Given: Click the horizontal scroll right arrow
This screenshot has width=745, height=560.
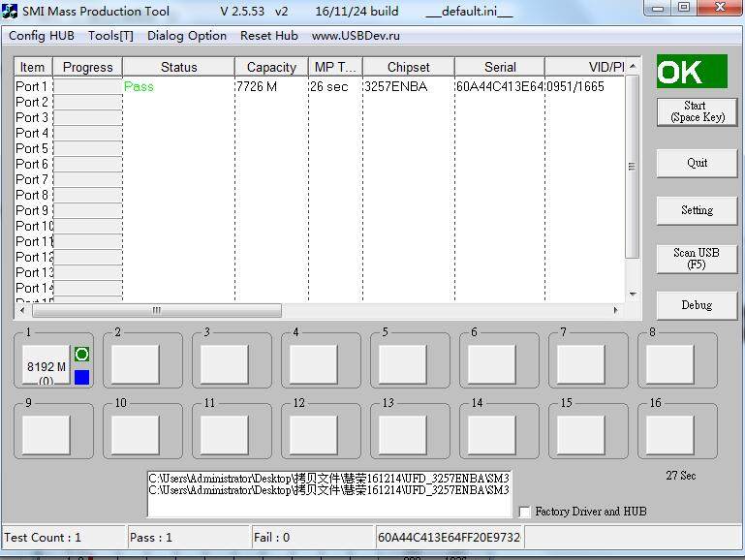Looking at the screenshot, I should point(616,310).
